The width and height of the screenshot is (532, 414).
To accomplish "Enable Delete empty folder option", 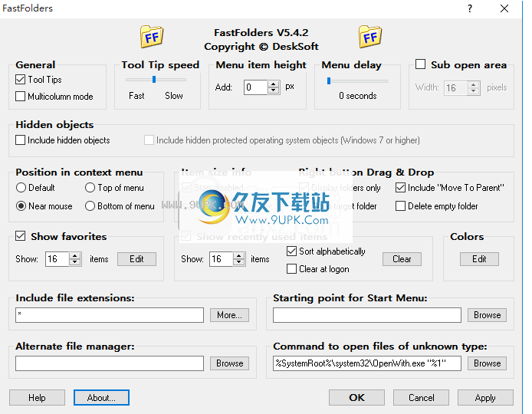I will 400,206.
